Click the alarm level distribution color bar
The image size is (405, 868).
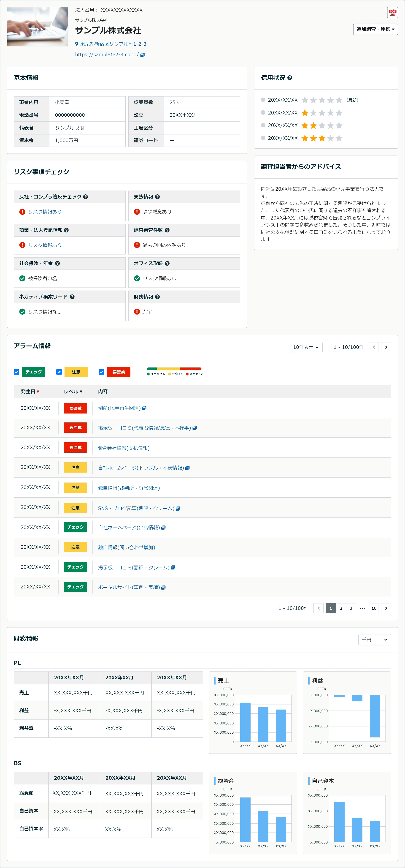174,369
